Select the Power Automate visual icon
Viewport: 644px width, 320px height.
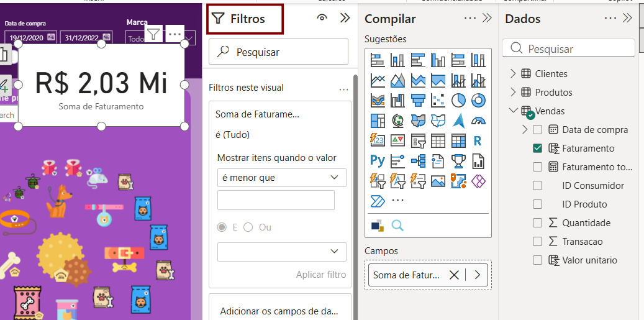tap(378, 201)
